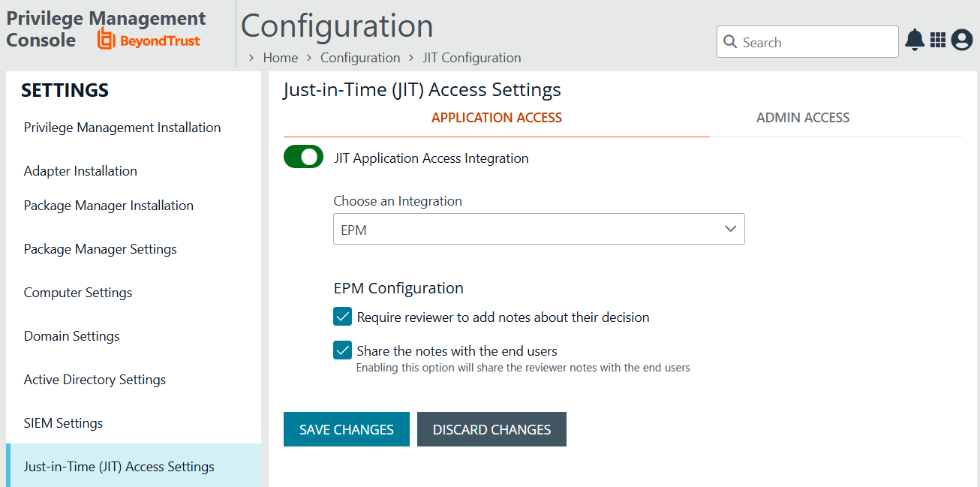The width and height of the screenshot is (980, 487).
Task: Uncheck sharing notes with end users
Action: point(342,350)
